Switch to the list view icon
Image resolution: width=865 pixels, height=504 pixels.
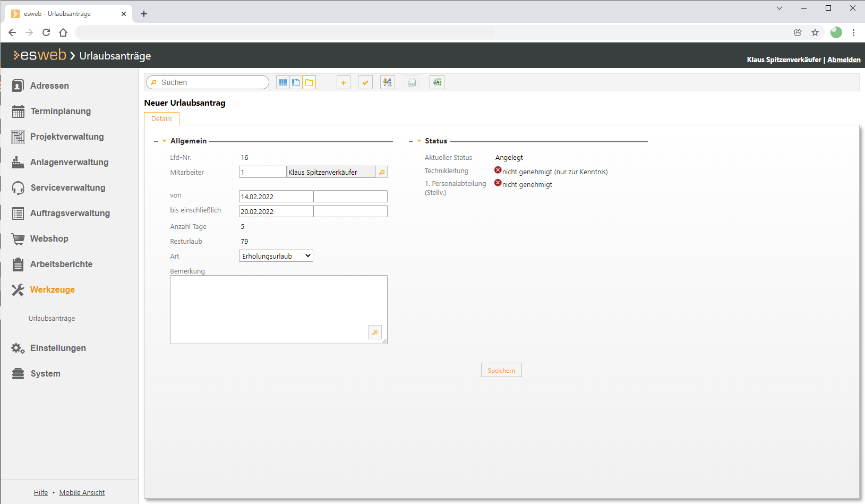[283, 82]
